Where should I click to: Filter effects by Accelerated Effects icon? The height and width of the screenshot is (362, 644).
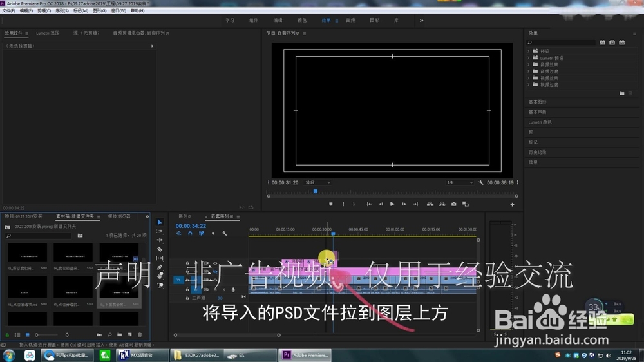click(x=602, y=43)
